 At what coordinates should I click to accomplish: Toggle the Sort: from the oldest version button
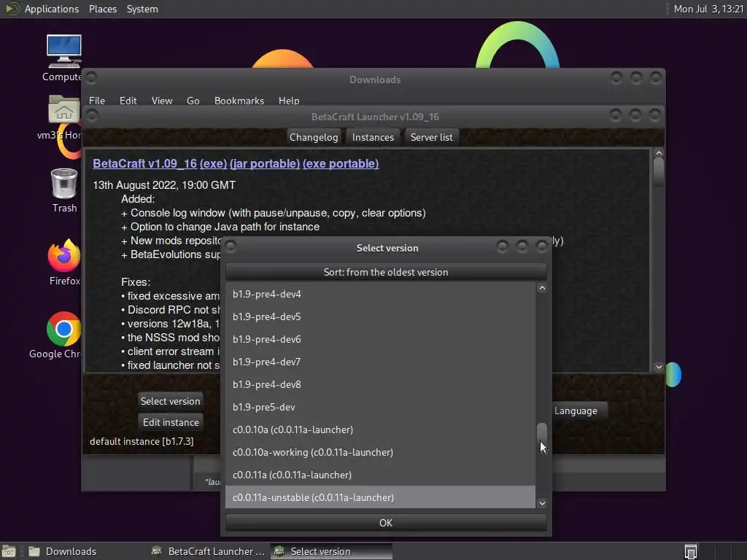click(386, 272)
